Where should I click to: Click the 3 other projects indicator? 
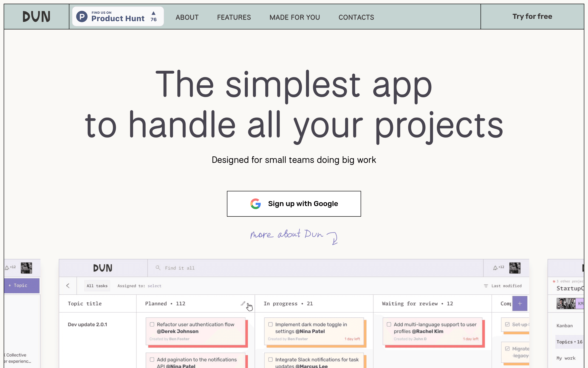[x=568, y=281]
